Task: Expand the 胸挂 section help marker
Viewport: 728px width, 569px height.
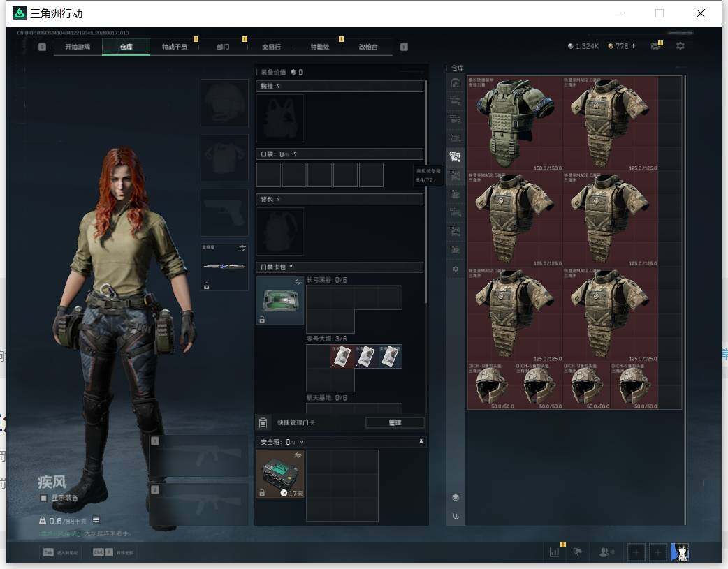Action: pos(278,87)
